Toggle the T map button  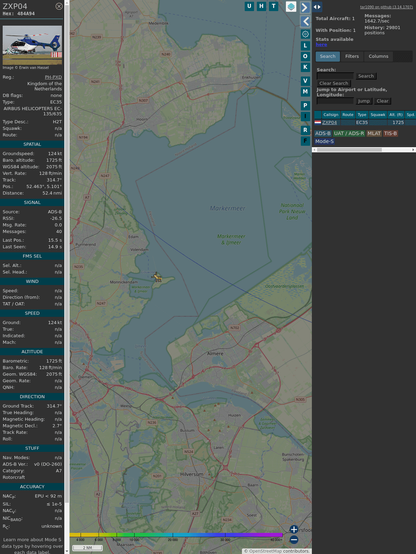pos(273,6)
